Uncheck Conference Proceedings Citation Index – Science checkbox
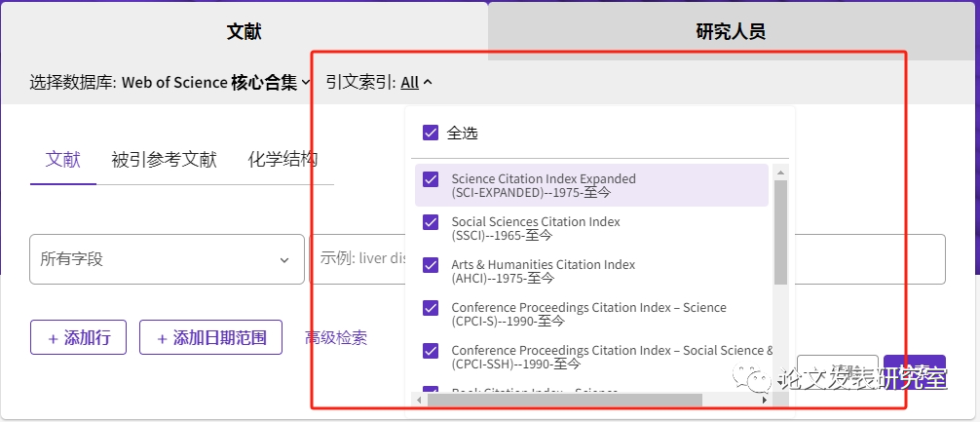The height and width of the screenshot is (422, 980). 431,308
